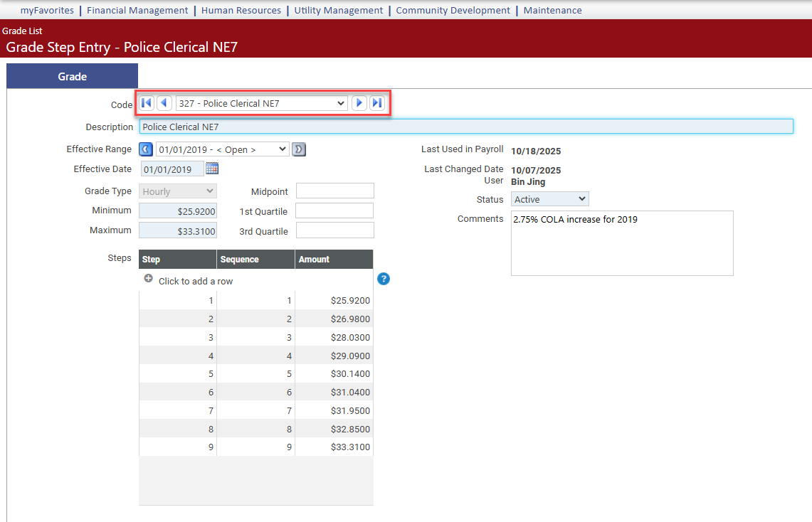The height and width of the screenshot is (522, 812).
Task: Click the blue help icon beside Steps
Action: point(384,279)
